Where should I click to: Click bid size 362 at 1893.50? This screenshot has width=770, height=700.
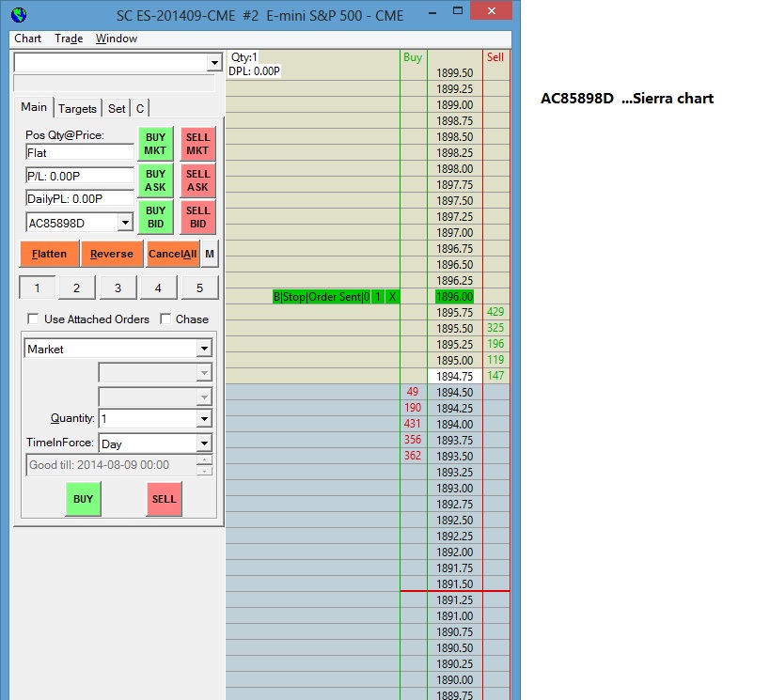tap(413, 456)
